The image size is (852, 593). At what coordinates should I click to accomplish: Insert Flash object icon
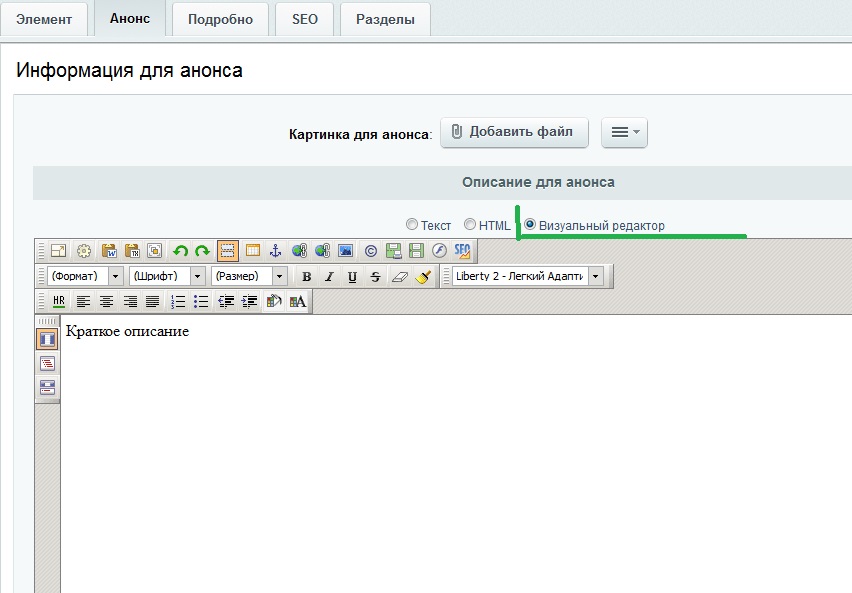coord(439,251)
